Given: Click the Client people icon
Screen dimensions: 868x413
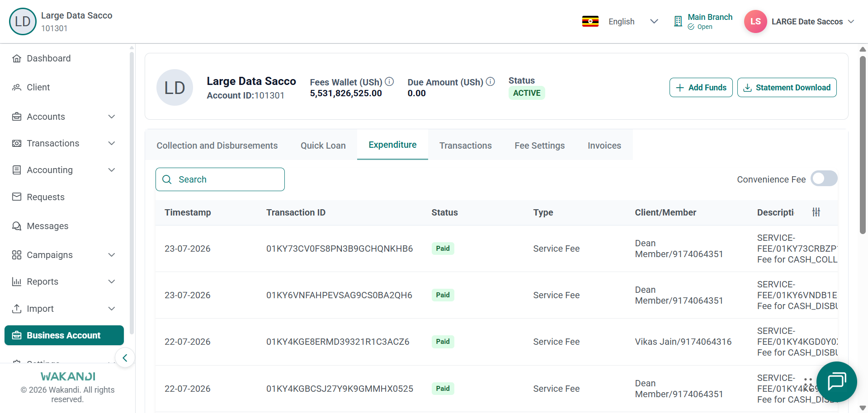Looking at the screenshot, I should point(17,87).
